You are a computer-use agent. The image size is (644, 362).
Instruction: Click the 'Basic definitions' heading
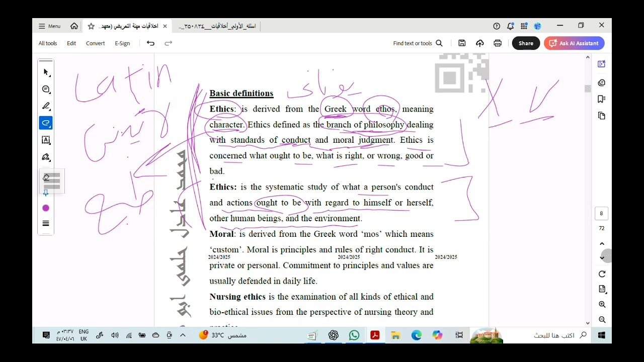coord(241,94)
